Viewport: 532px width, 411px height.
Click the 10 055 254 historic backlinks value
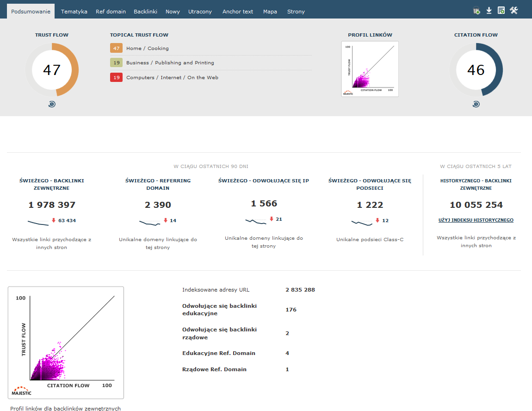(x=476, y=205)
